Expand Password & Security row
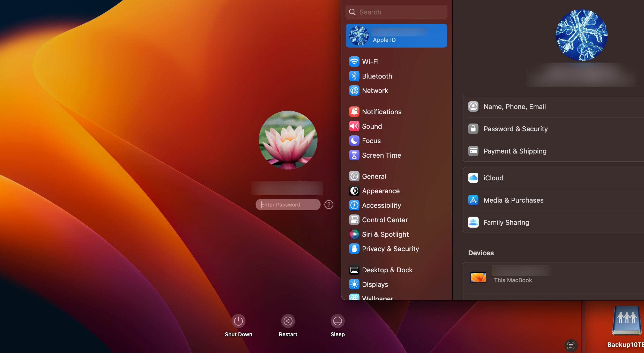 click(515, 129)
